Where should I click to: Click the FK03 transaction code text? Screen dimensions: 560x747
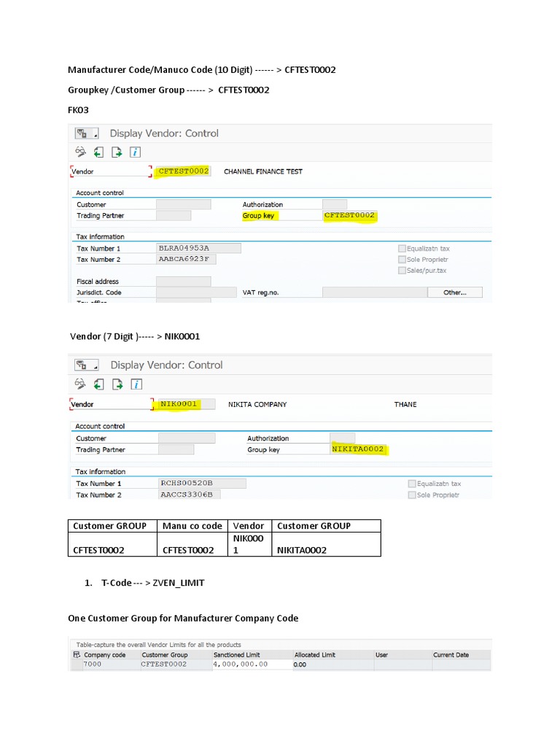(x=78, y=110)
